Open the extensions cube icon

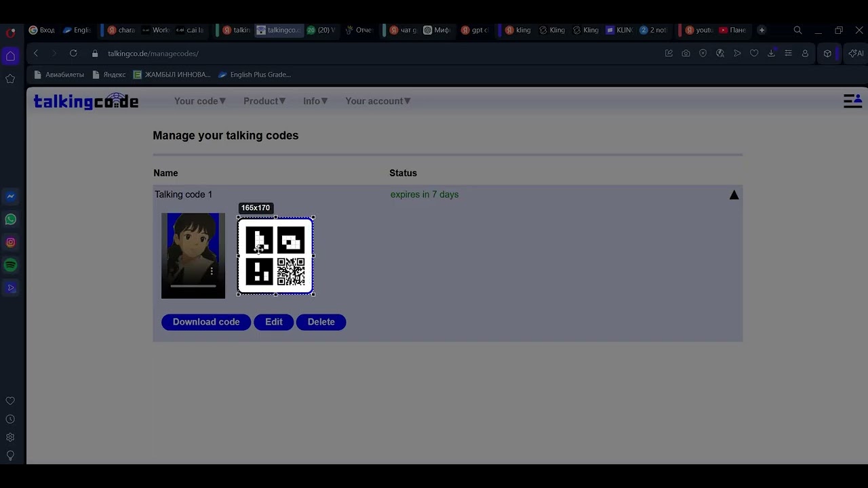(827, 54)
